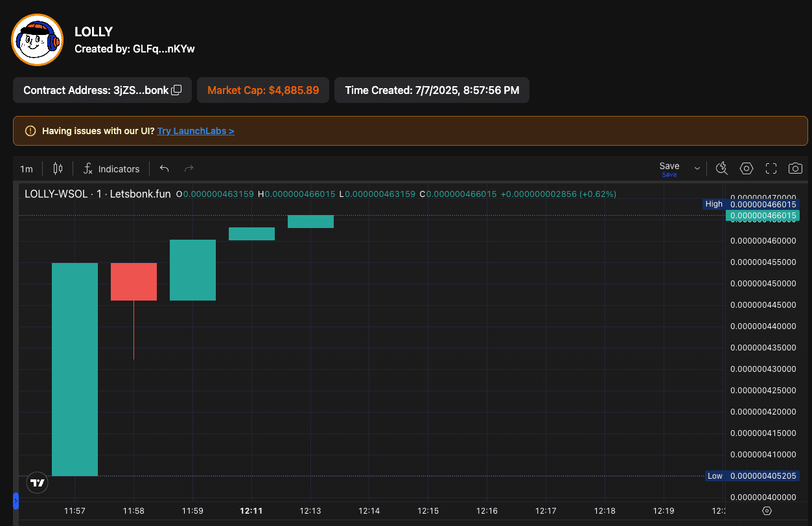Open the candlestick chart type selector

(x=58, y=169)
